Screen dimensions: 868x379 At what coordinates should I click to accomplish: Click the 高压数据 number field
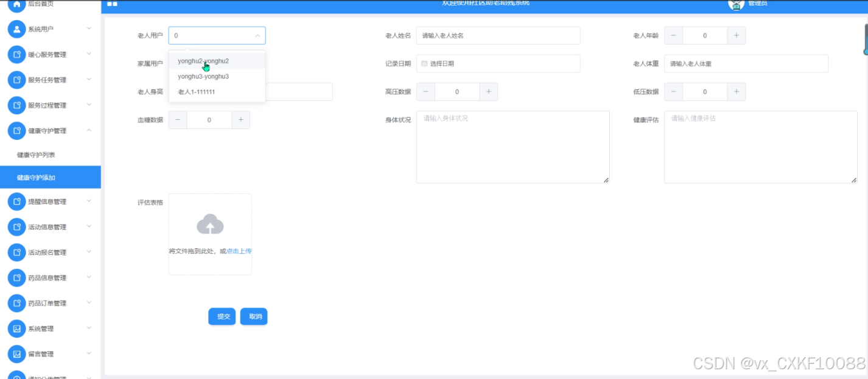click(x=457, y=92)
